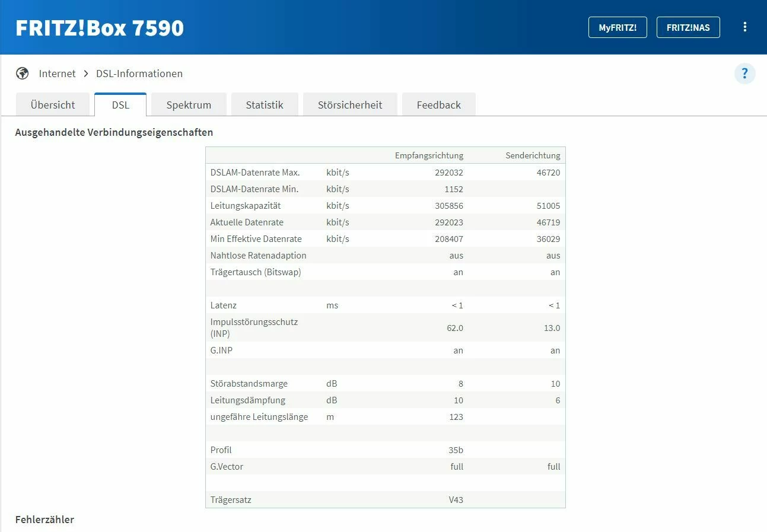Screen dimensions: 767x532
Task: Click the Profil row label
Action: click(221, 450)
